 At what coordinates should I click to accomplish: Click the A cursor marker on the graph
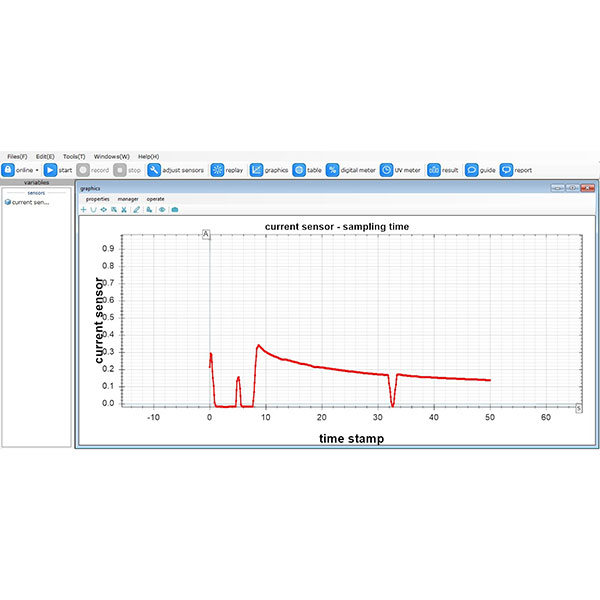[206, 234]
